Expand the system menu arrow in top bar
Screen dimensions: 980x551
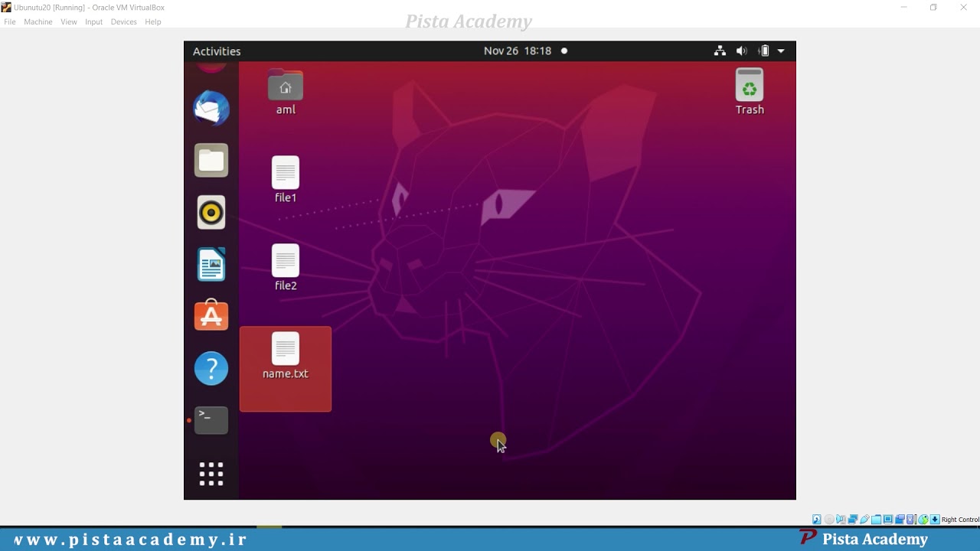781,51
